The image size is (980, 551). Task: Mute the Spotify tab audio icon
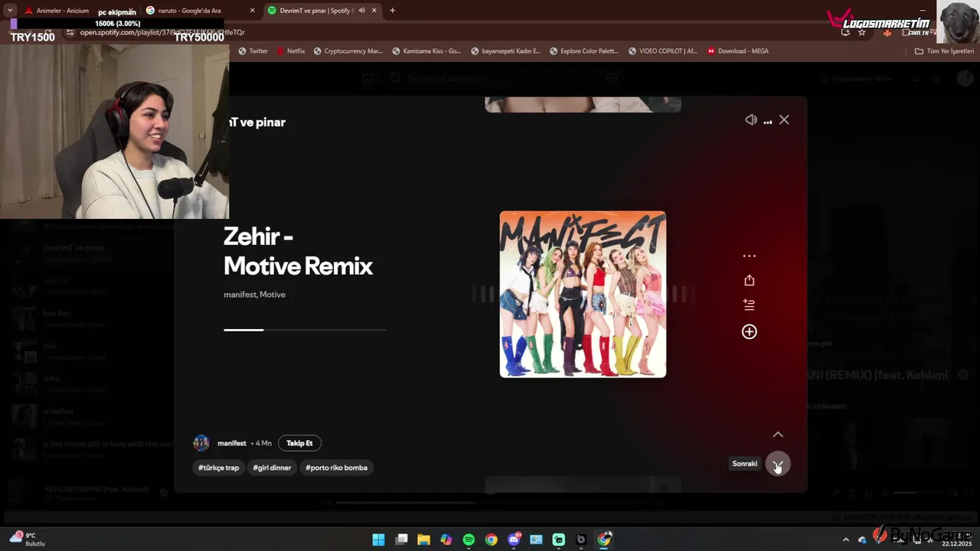pos(361,11)
